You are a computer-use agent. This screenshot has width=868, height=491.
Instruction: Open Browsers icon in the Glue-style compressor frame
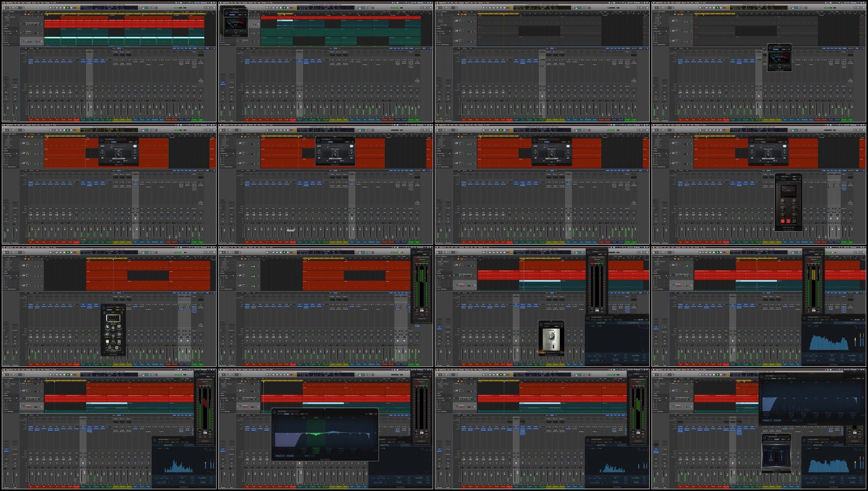(214, 252)
